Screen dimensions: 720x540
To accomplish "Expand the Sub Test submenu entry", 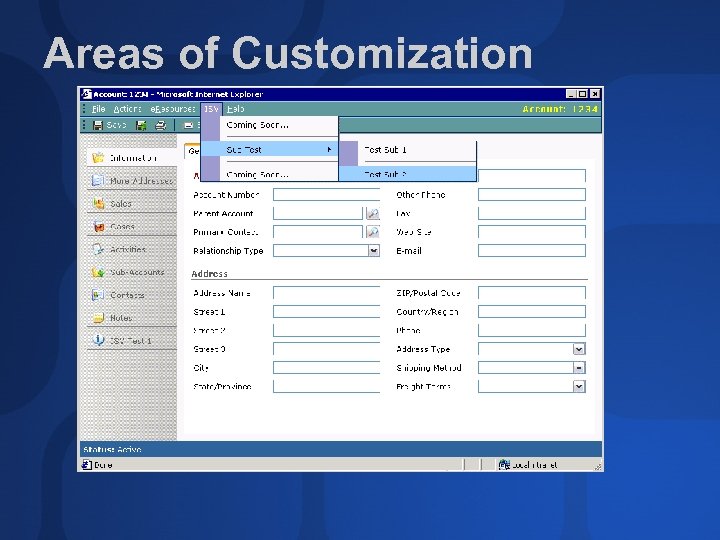I will point(270,150).
